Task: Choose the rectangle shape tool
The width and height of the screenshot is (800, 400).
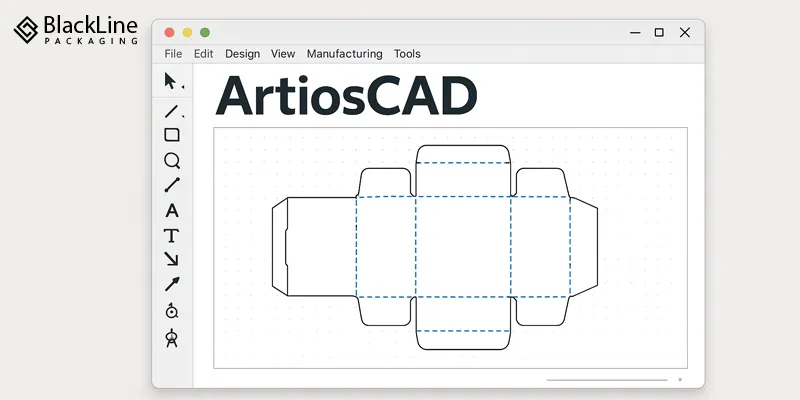Action: coord(172,135)
